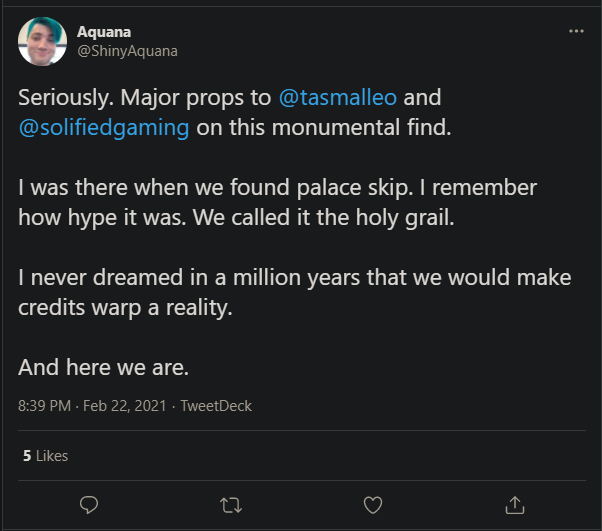602x531 pixels.
Task: Like the tweet with the heart icon
Action: 372,502
